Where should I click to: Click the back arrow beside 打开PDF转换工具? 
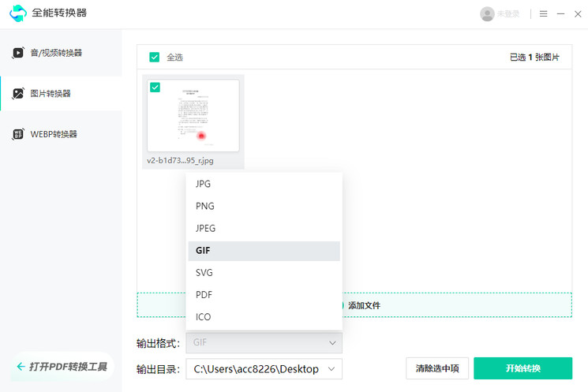point(21,367)
